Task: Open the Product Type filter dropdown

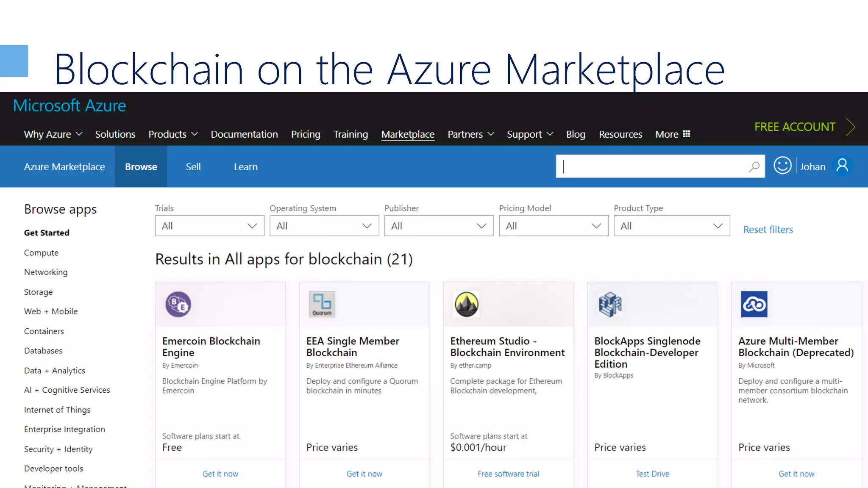Action: point(672,226)
